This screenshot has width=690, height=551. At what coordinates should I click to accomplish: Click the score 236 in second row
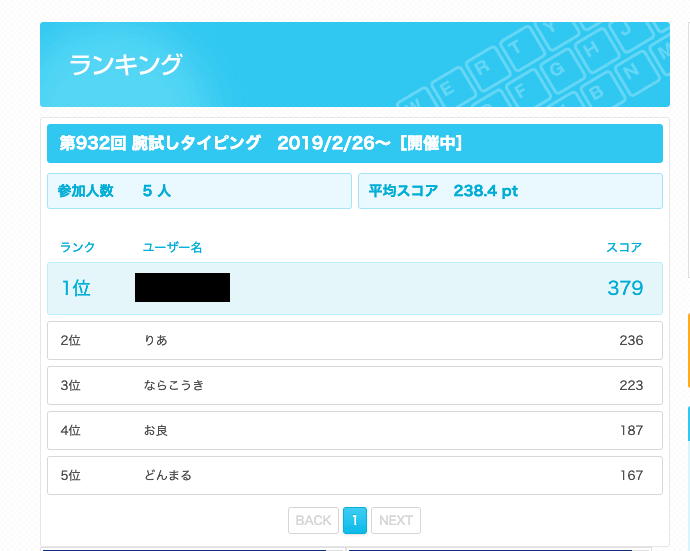pos(631,340)
